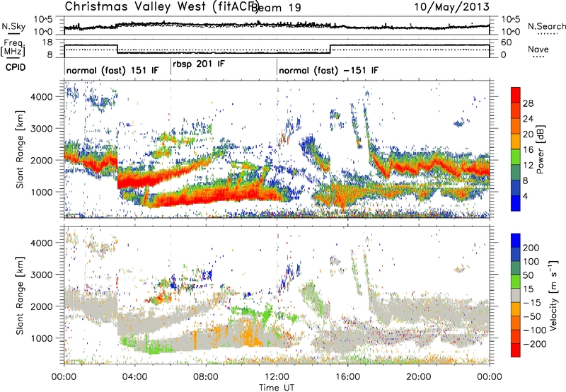Click the red bottom of the Velocity colorbar

[x=516, y=350]
